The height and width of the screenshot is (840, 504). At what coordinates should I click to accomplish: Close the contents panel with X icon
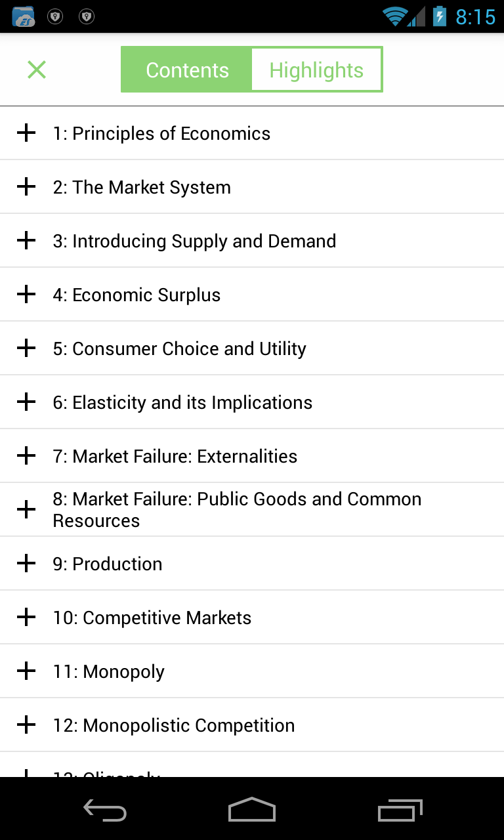pyautogui.click(x=37, y=70)
